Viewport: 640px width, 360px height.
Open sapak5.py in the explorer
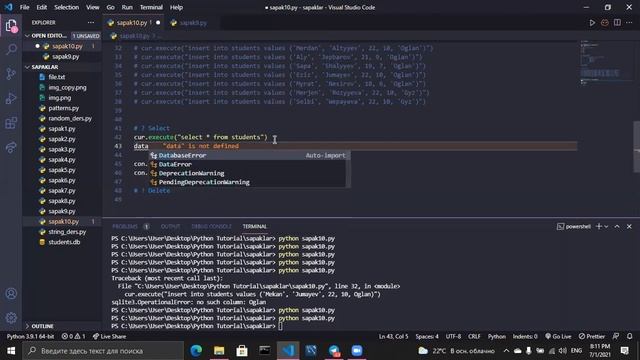62,170
